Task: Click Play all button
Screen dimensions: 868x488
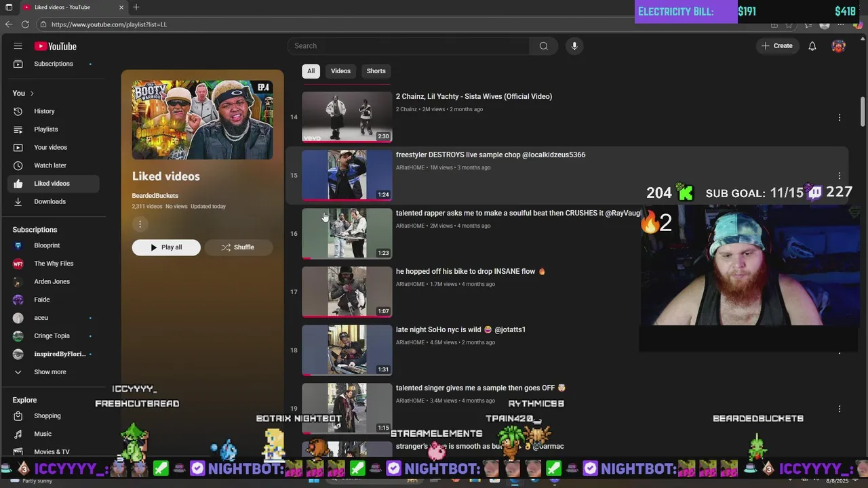Action: click(166, 247)
